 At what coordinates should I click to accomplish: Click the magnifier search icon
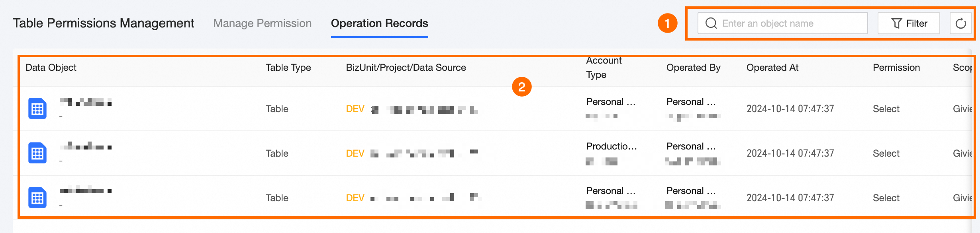click(x=711, y=23)
